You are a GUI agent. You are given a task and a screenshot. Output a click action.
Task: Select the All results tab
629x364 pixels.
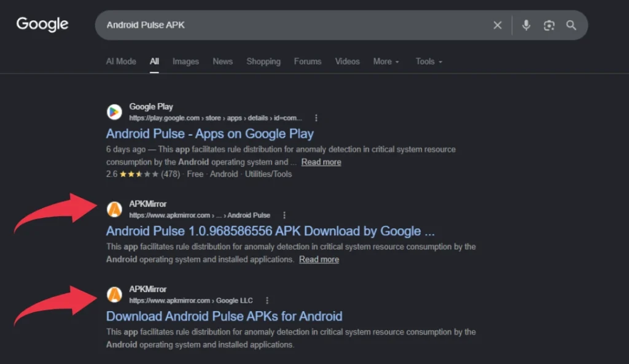coord(154,61)
